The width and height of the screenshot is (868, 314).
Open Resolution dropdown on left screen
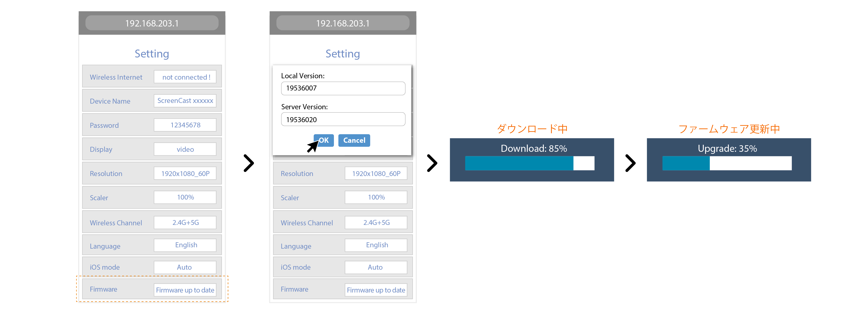coord(185,173)
